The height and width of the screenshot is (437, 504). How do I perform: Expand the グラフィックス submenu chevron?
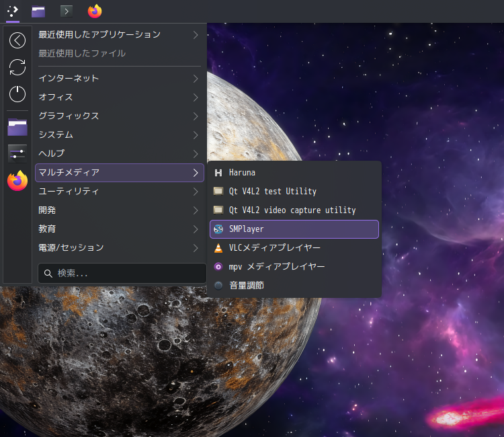point(196,116)
